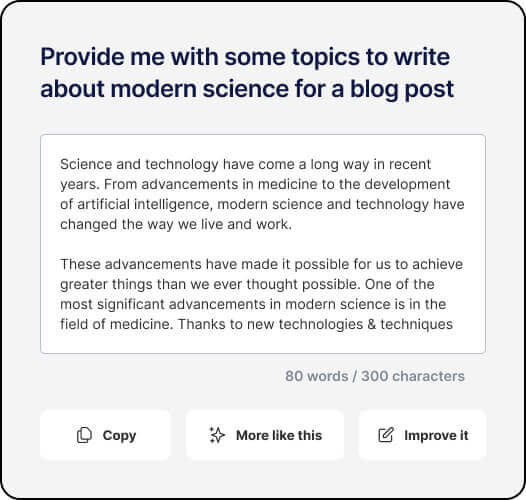
Task: Click the "Copy" text label
Action: tap(119, 436)
